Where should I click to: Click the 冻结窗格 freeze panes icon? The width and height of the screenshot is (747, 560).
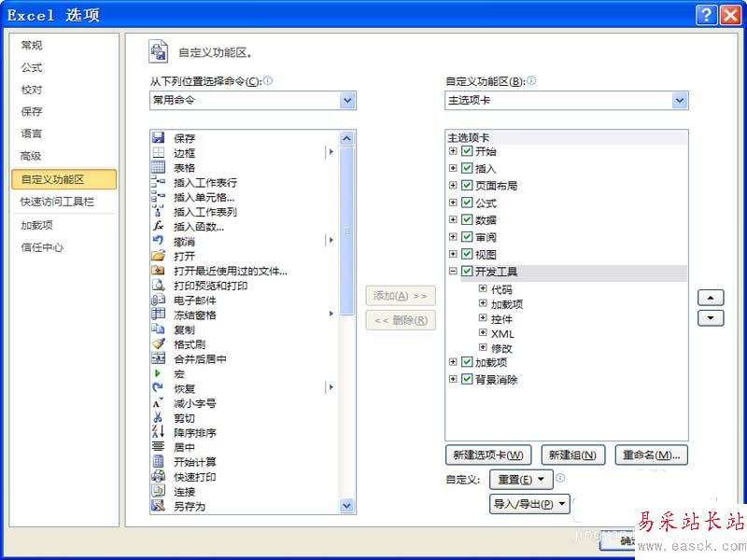[x=158, y=315]
